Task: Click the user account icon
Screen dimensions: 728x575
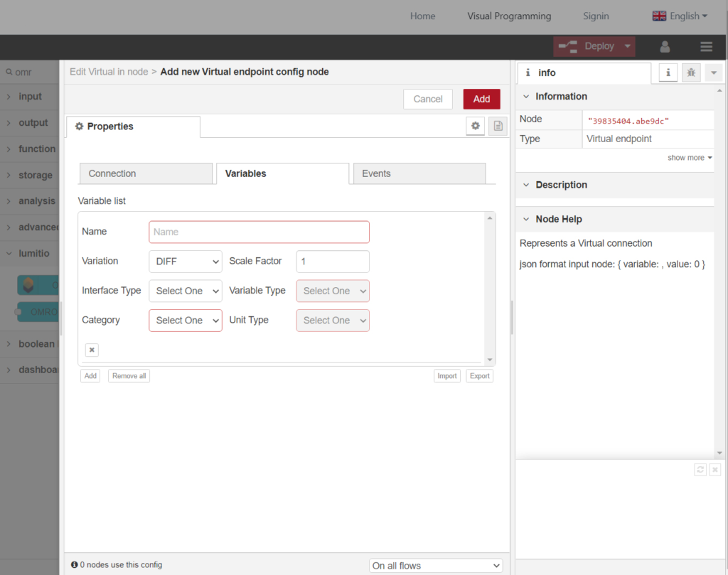Action: 665,46
